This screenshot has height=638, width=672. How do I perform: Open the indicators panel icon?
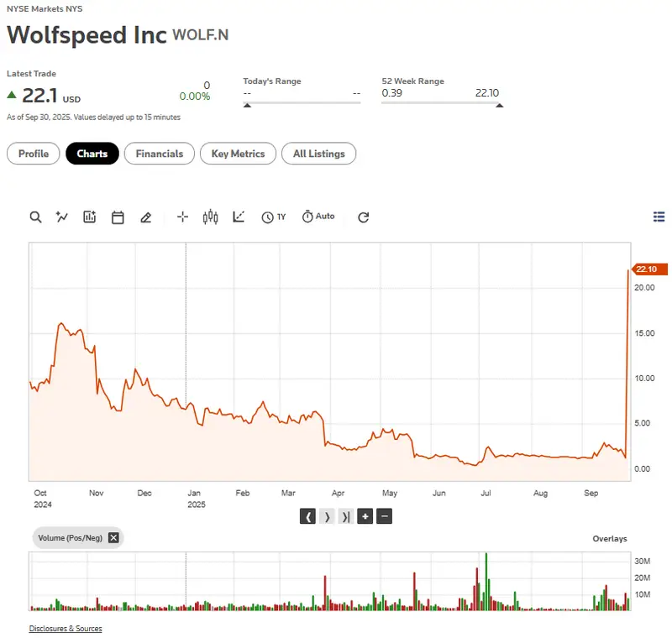pyautogui.click(x=89, y=217)
